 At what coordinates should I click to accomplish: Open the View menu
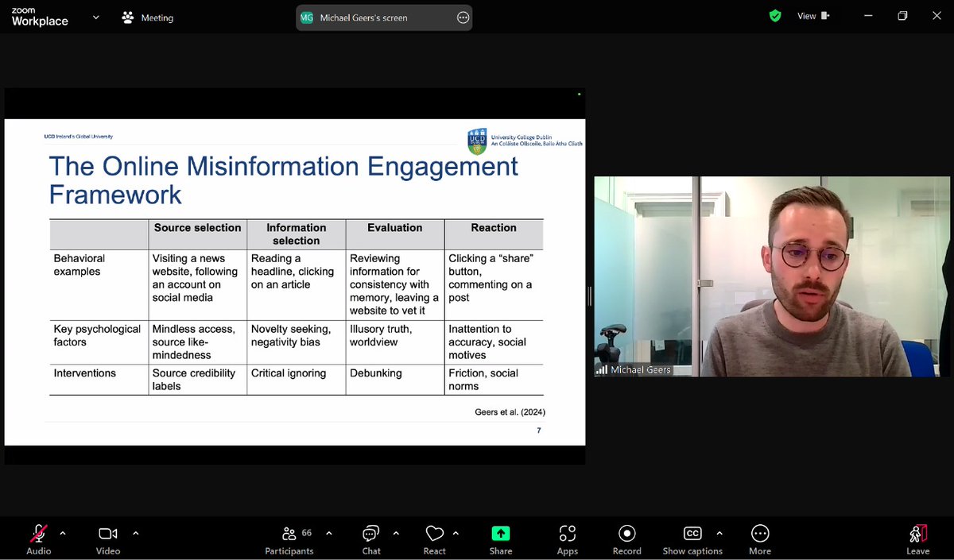(806, 15)
